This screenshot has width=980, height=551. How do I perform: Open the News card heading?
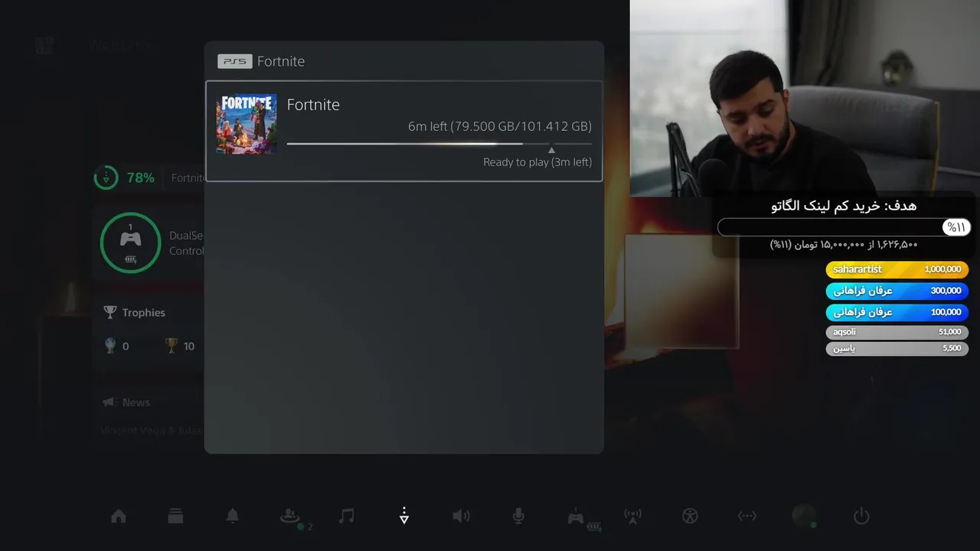(x=136, y=403)
